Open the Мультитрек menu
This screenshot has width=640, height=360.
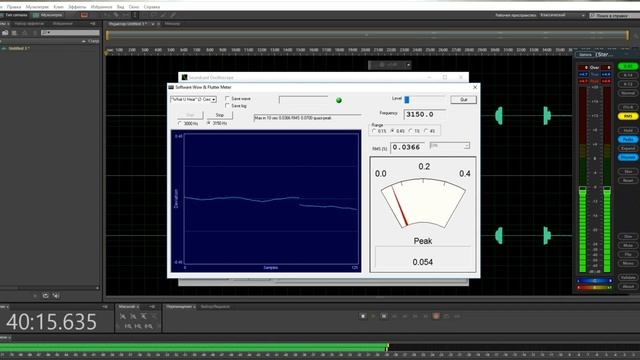pyautogui.click(x=37, y=7)
